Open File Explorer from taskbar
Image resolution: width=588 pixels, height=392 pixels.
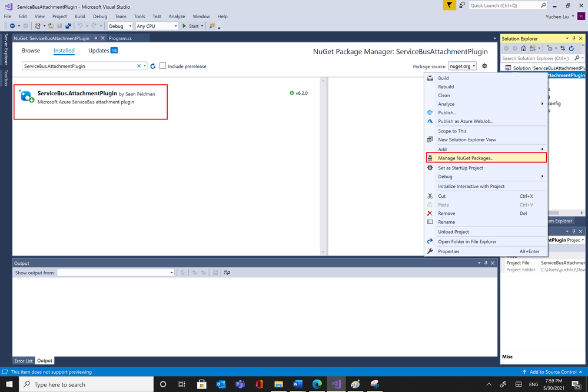click(278, 384)
